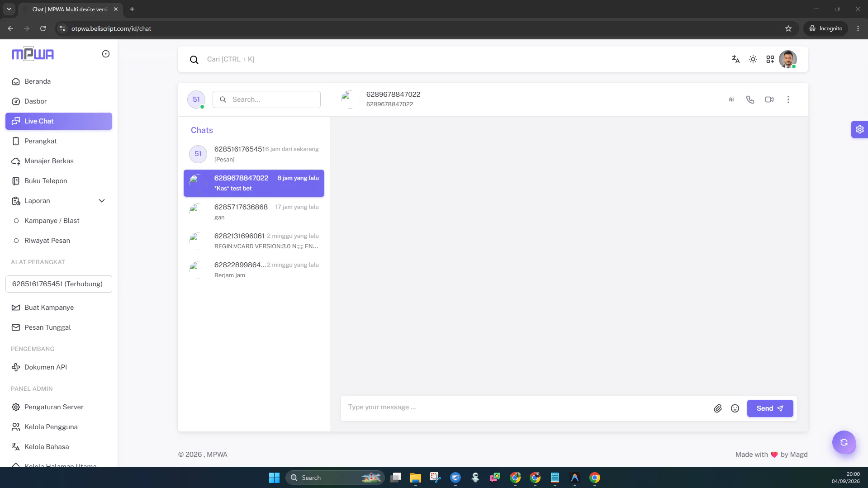The width and height of the screenshot is (868, 488).
Task: Send the message with Send button
Action: click(x=770, y=408)
